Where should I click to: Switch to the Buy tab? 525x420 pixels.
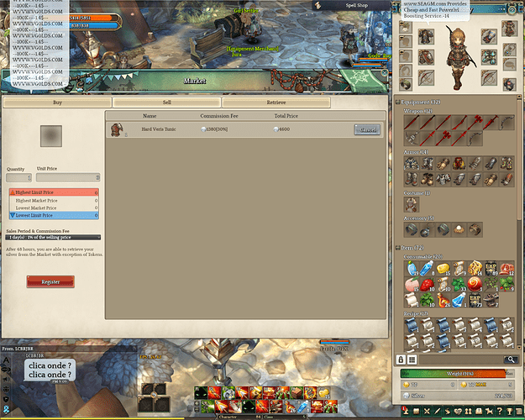tap(56, 102)
